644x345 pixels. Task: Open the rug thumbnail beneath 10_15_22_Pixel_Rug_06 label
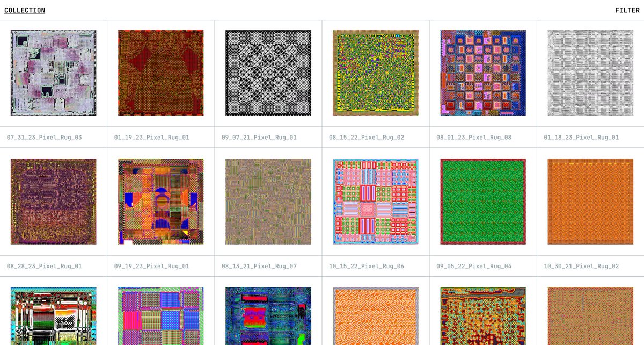pyautogui.click(x=376, y=317)
